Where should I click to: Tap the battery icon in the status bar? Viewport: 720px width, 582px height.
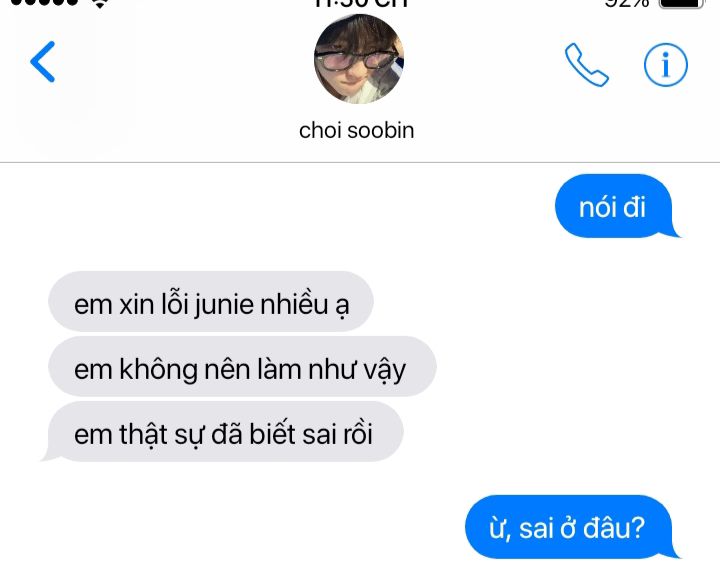[682, 4]
